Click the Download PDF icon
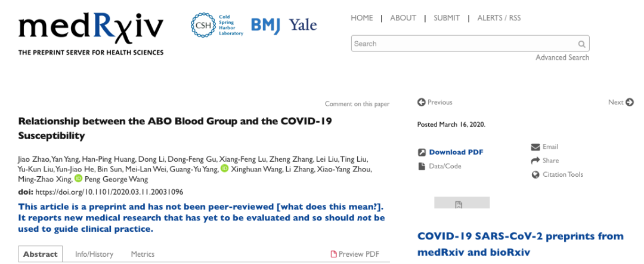The image size is (644, 264). [x=422, y=152]
